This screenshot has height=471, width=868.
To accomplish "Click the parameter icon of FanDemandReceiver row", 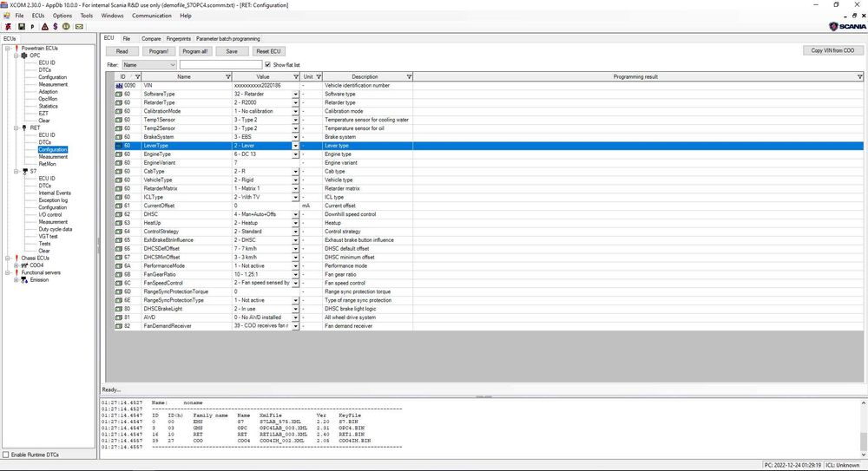I will [119, 326].
